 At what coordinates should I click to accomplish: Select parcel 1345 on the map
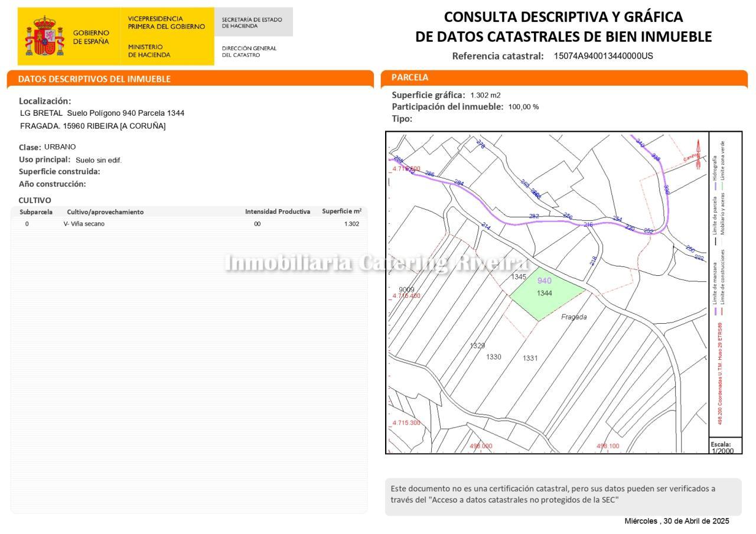pos(519,276)
